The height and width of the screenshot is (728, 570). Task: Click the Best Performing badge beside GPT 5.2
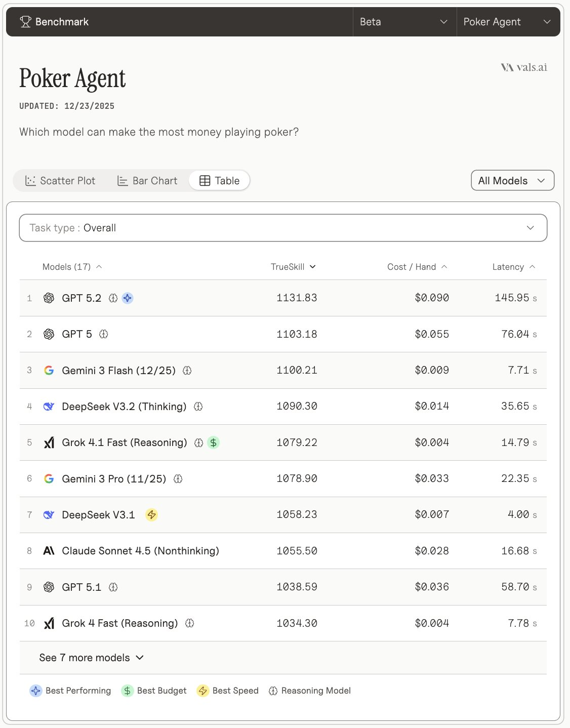[128, 298]
